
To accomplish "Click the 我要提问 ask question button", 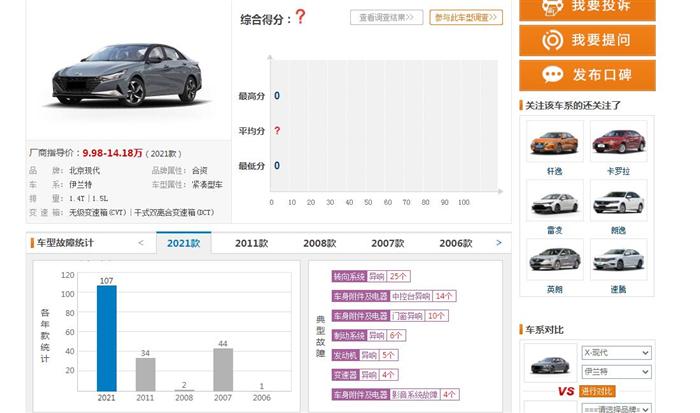I will tap(587, 40).
